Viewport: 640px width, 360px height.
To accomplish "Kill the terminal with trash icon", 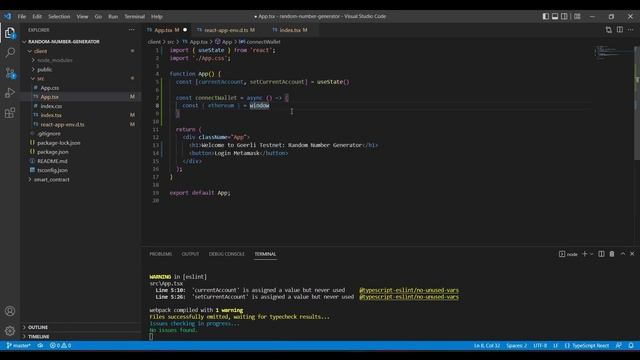I will [611, 254].
